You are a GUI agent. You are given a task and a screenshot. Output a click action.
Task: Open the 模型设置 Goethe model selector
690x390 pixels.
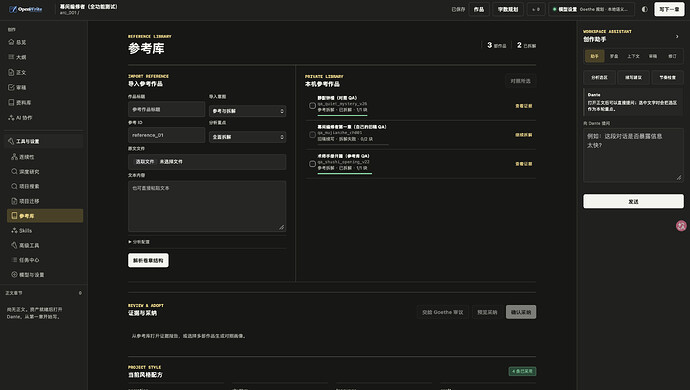[x=592, y=9]
